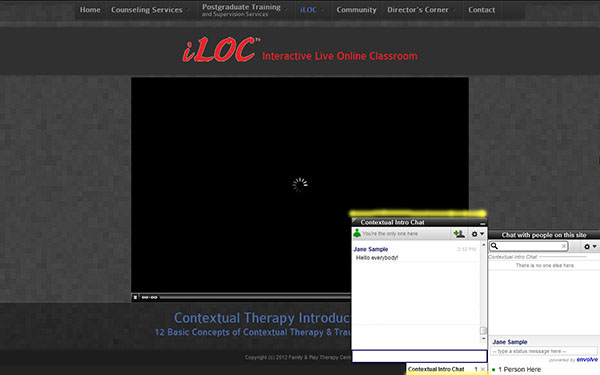The image size is (600, 375).
Task: Click the '12 Basic Concepts of Contextual Therapy' subtitle
Action: [253, 332]
